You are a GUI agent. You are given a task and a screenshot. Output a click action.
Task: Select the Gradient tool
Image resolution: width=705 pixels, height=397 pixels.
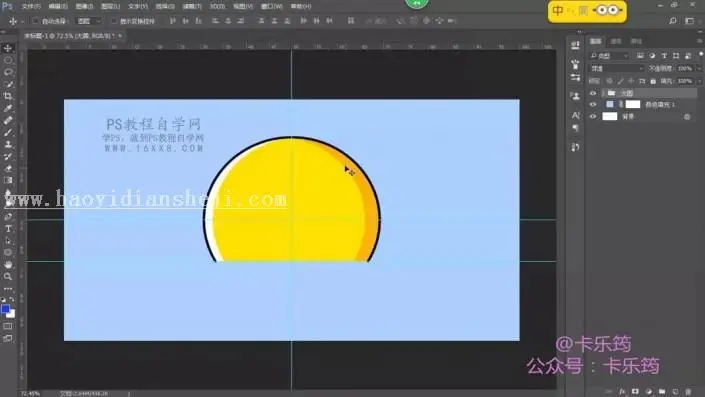[8, 180]
